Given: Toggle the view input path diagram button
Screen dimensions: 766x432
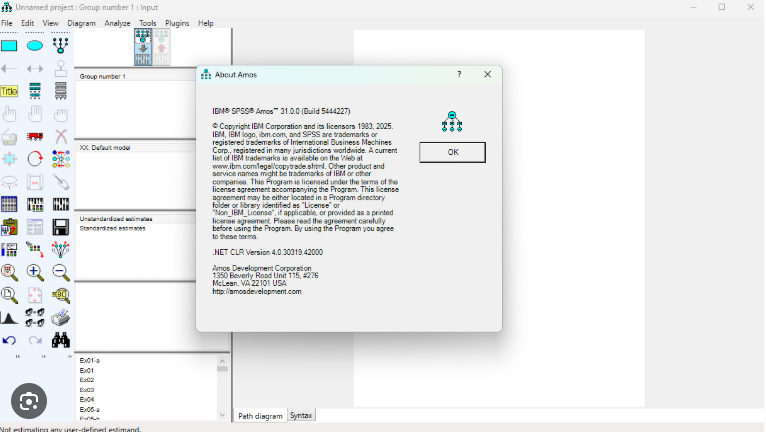Looking at the screenshot, I should coord(143,47).
